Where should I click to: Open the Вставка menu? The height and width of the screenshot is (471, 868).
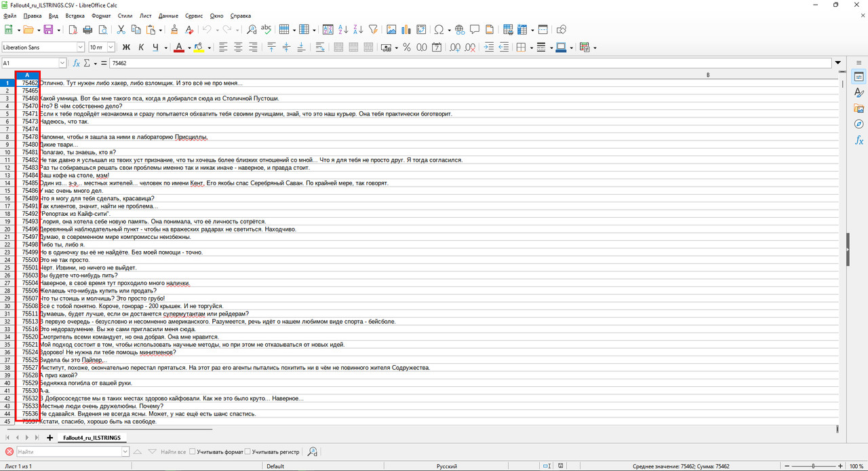tap(75, 15)
